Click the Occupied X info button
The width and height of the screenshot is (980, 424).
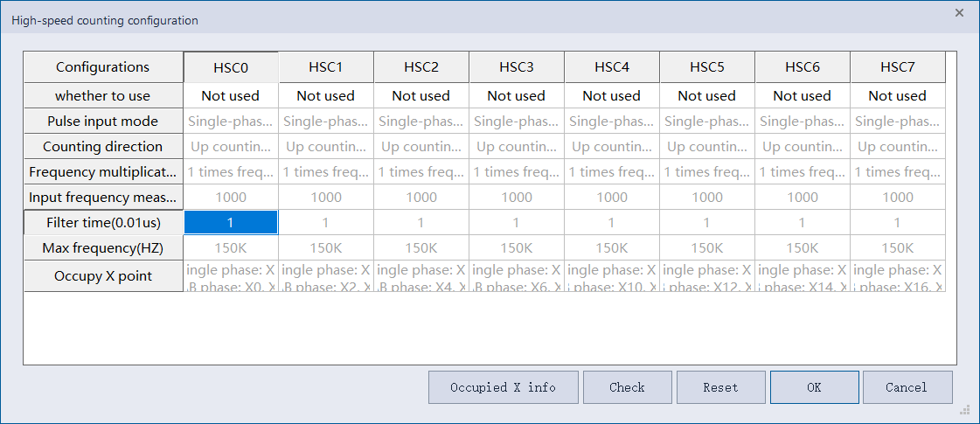point(503,387)
